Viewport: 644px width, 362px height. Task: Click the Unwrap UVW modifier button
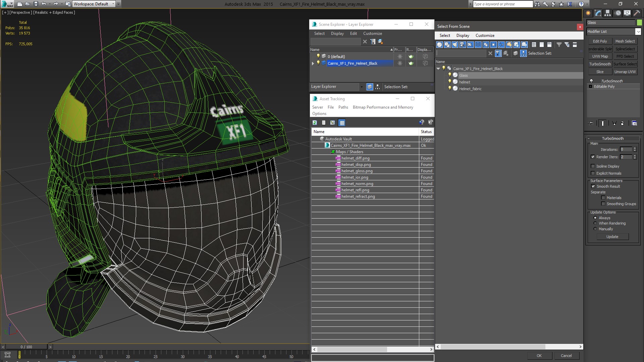(625, 72)
